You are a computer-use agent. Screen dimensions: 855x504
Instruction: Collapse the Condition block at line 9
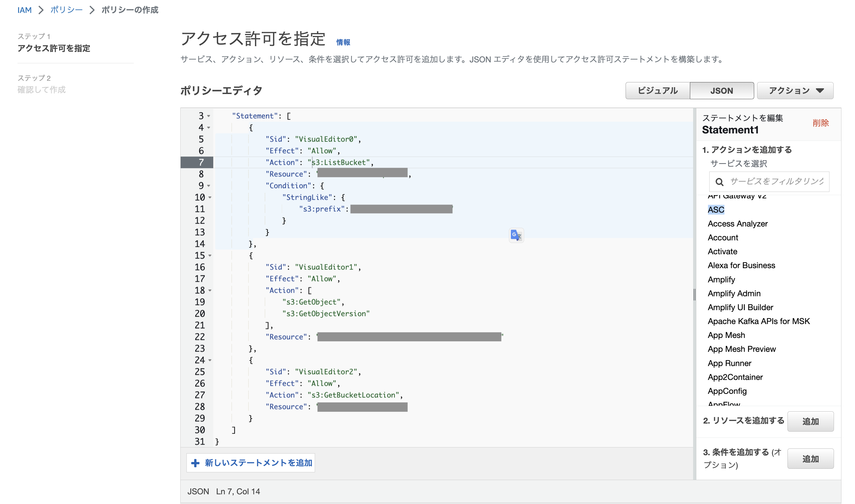(208, 186)
